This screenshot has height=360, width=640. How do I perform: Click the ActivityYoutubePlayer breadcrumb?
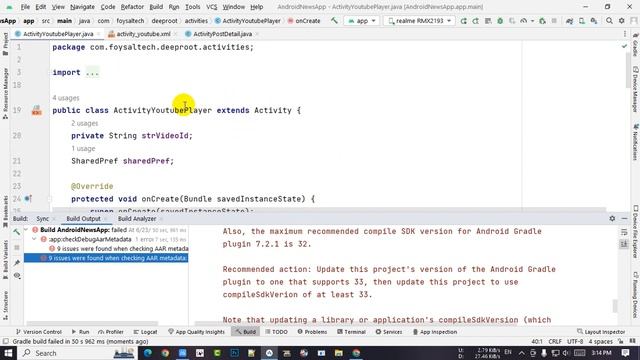(x=248, y=21)
